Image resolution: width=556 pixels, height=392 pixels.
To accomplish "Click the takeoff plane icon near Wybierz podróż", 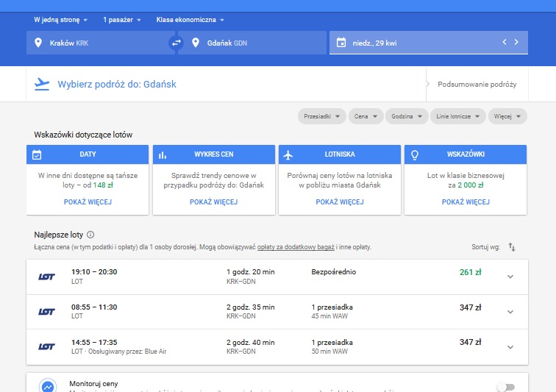I will click(x=42, y=84).
